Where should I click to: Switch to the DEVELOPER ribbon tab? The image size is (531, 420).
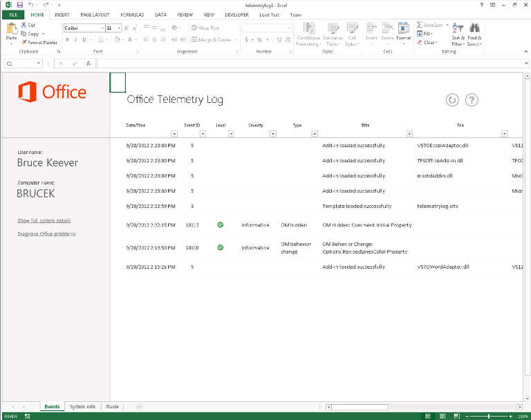click(x=236, y=15)
